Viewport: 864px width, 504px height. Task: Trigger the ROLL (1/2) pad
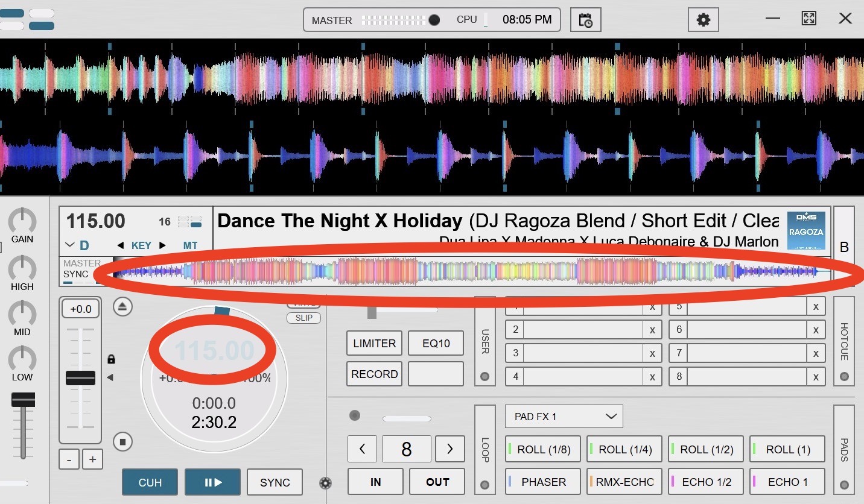point(706,449)
